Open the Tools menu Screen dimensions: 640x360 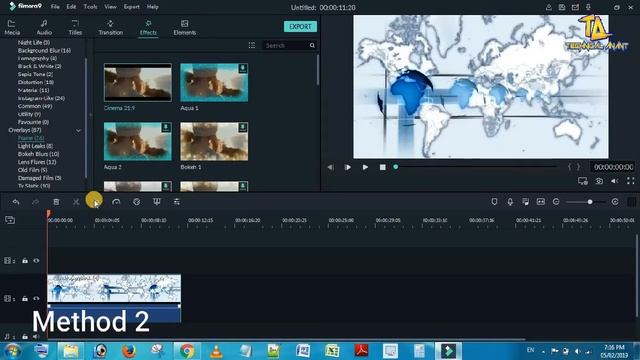coord(90,7)
